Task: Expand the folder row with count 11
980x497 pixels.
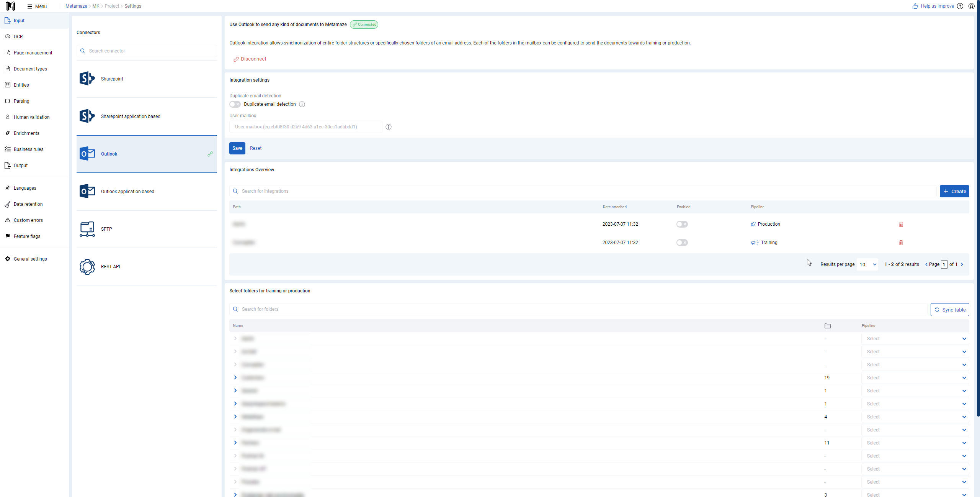Action: click(x=235, y=443)
